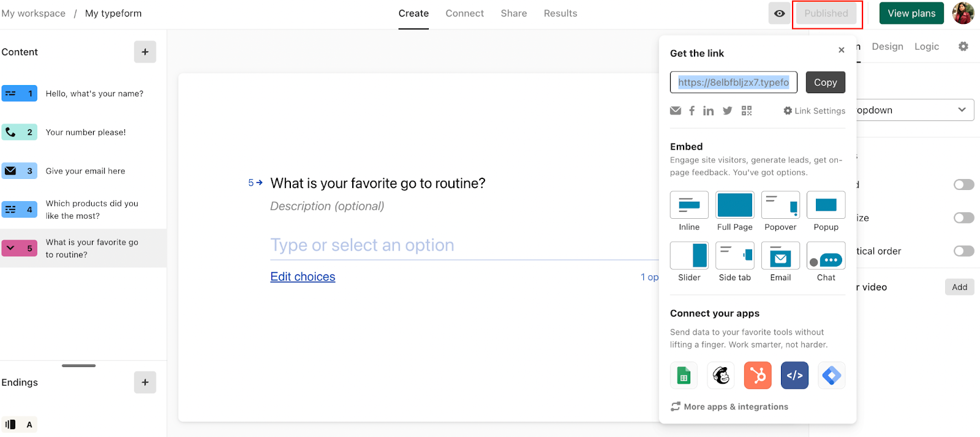
Task: Enable the alphabetical order toggle
Action: (x=963, y=251)
